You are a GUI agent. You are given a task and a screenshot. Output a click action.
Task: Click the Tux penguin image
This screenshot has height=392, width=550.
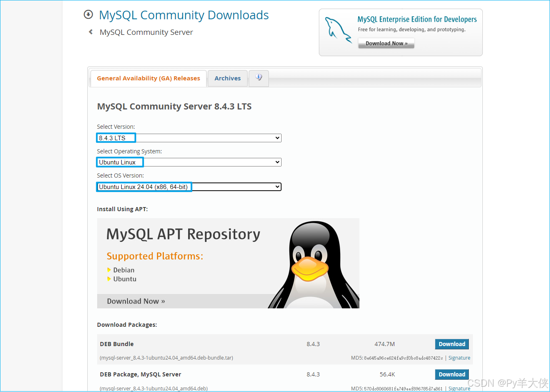coord(314,265)
